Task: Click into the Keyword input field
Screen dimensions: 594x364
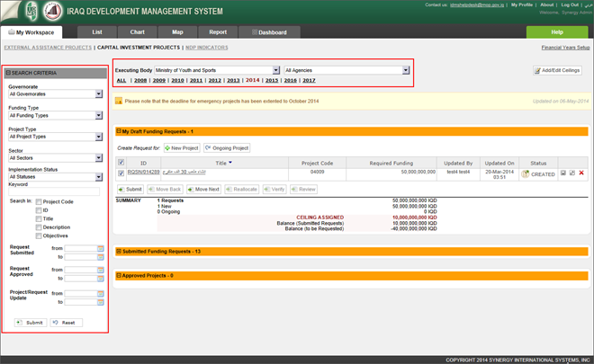Action: [54, 191]
